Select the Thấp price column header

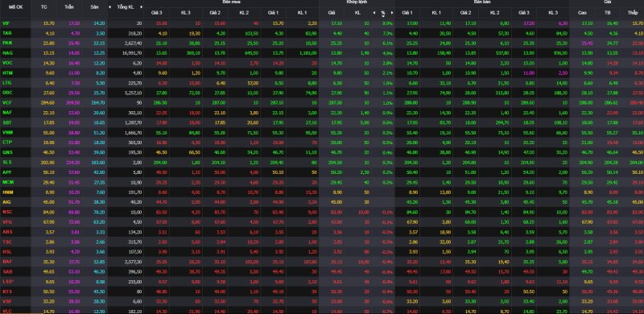point(633,13)
